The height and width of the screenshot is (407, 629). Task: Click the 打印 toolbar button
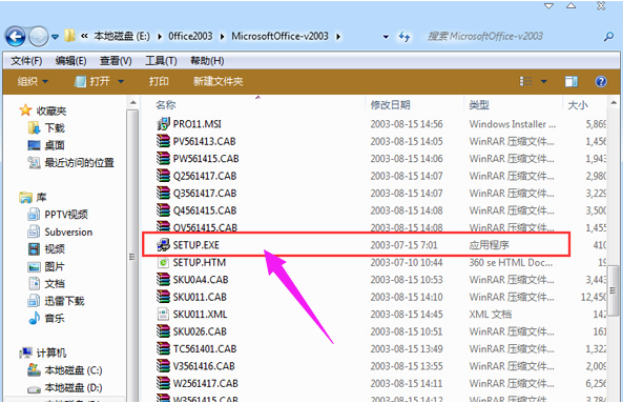click(159, 81)
